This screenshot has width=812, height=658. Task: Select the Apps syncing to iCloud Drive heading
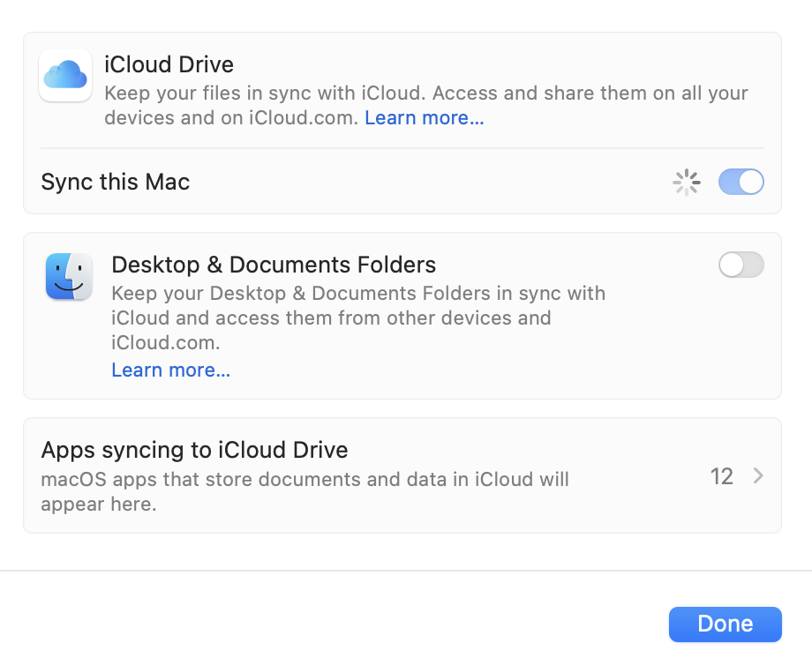(x=194, y=450)
